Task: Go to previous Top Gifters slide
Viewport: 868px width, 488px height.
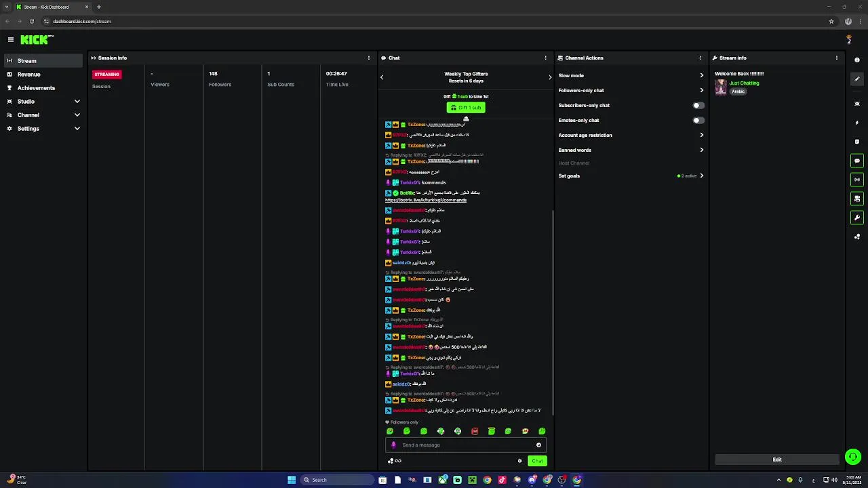Action: click(382, 77)
